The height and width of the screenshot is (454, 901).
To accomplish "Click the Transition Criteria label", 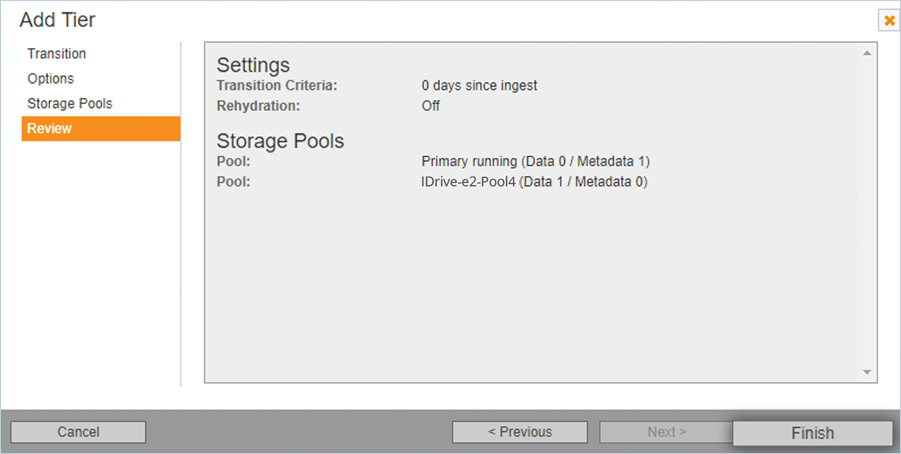I will click(x=277, y=86).
